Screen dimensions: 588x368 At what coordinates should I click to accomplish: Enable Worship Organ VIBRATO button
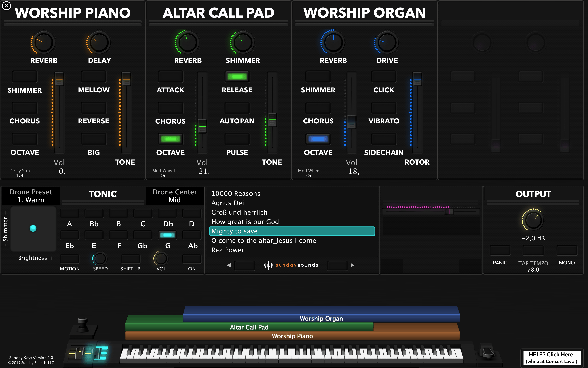[384, 108]
